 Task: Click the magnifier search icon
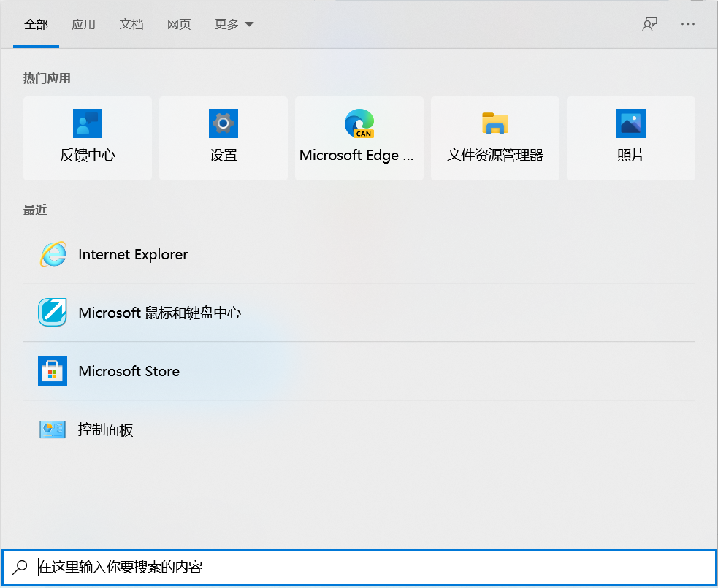(x=20, y=567)
